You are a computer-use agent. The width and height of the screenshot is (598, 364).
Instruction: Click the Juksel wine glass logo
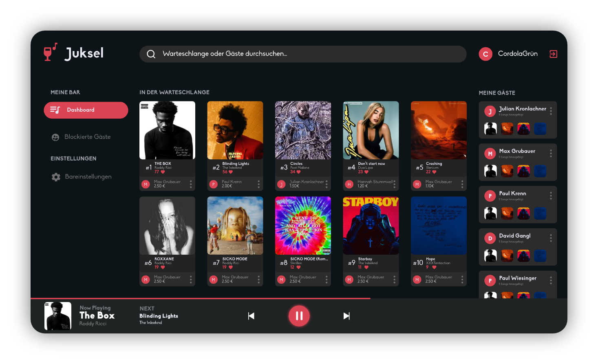coord(51,52)
